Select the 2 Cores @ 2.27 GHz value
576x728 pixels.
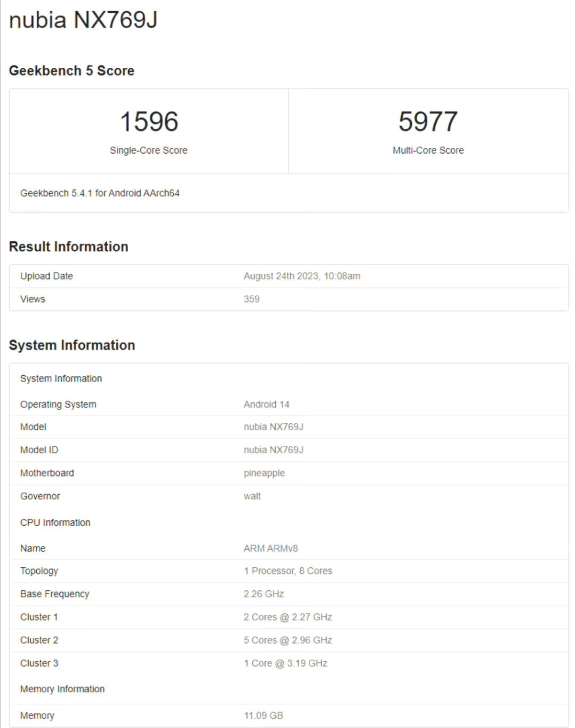[288, 617]
